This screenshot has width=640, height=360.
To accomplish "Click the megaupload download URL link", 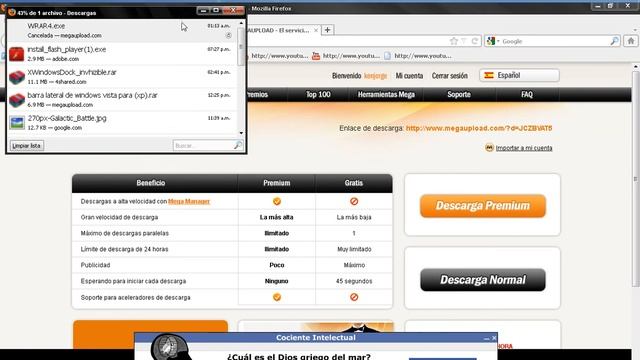I will 479,128.
